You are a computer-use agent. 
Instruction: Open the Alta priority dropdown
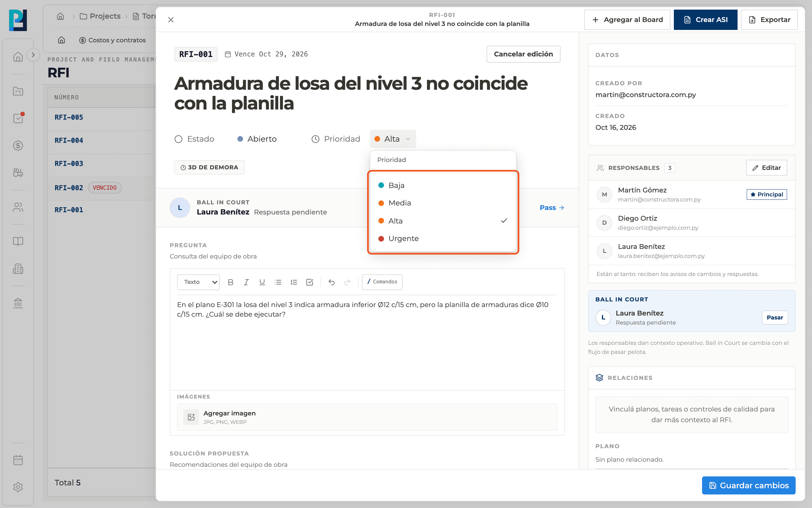(392, 139)
